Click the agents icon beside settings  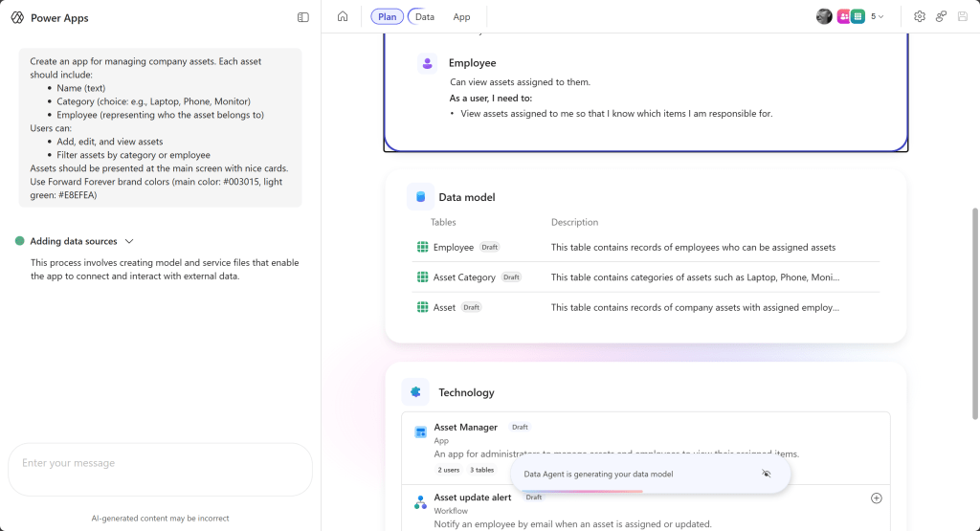coord(941,16)
